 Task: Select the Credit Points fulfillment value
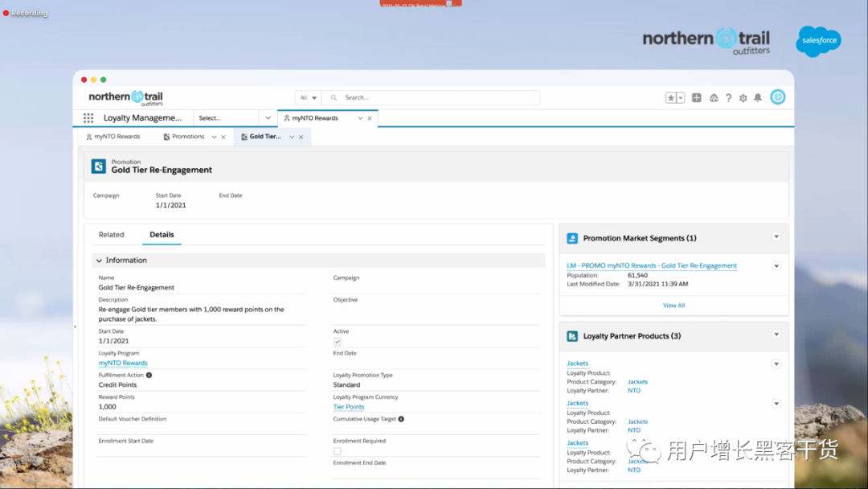pyautogui.click(x=117, y=385)
